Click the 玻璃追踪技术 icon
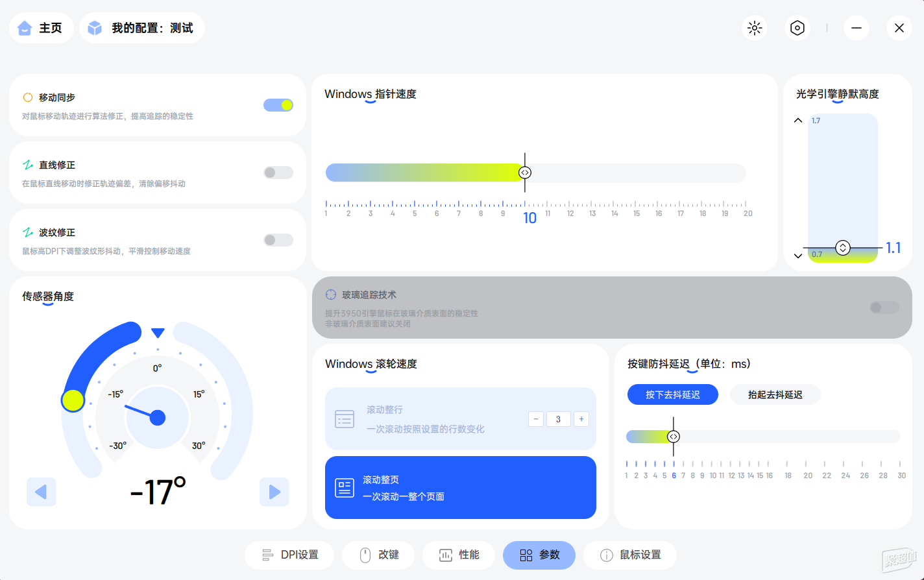 point(331,295)
